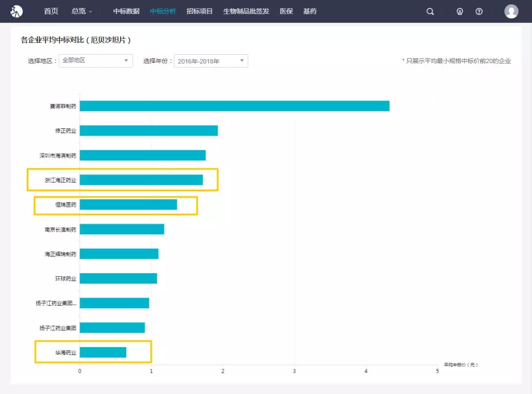Click the 海正辉瑞制药 axis label
The height and width of the screenshot is (394, 532).
pos(61,254)
